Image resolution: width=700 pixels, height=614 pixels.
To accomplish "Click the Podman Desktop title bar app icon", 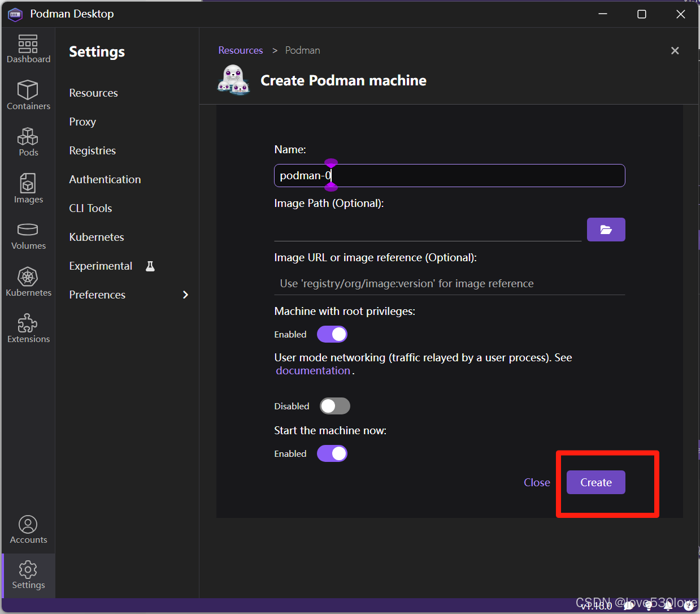I will [15, 14].
